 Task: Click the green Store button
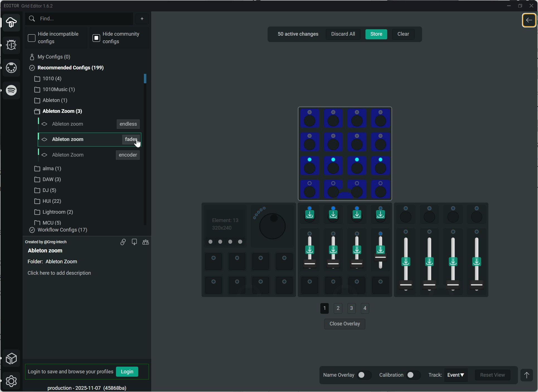pyautogui.click(x=376, y=34)
